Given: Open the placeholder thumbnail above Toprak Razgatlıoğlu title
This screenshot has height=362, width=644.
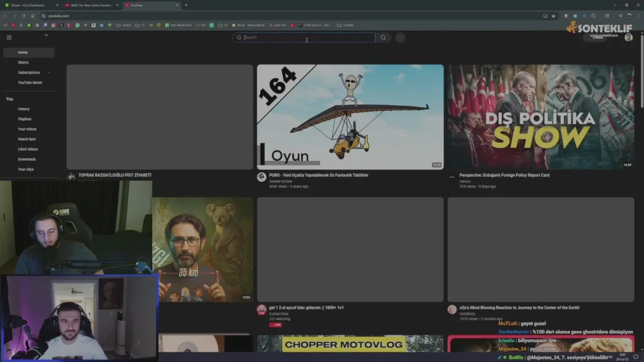Looking at the screenshot, I should pyautogui.click(x=159, y=117).
